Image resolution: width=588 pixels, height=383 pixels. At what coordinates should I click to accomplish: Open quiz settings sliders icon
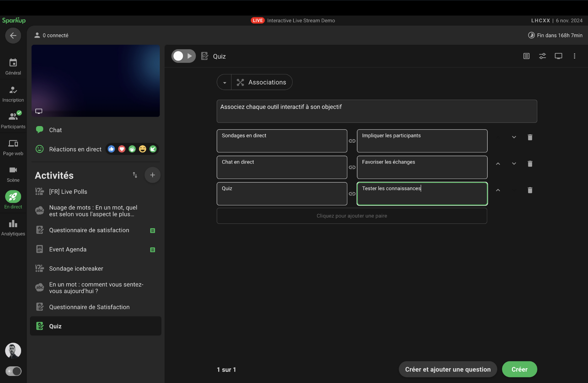click(x=542, y=56)
